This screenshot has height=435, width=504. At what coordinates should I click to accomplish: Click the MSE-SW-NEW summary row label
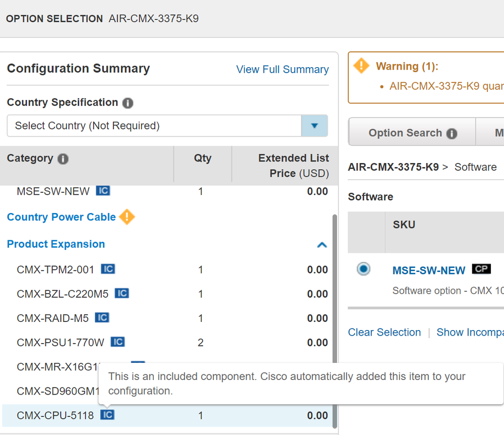(x=53, y=191)
